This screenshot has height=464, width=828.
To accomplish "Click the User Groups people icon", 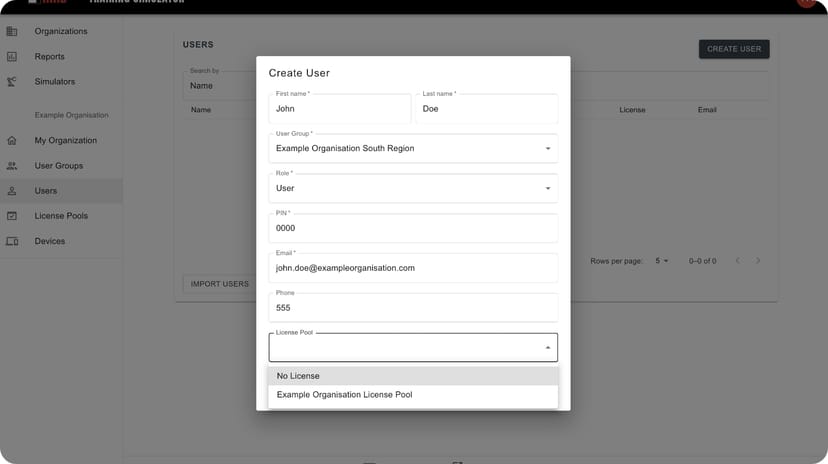I will pyautogui.click(x=12, y=166).
